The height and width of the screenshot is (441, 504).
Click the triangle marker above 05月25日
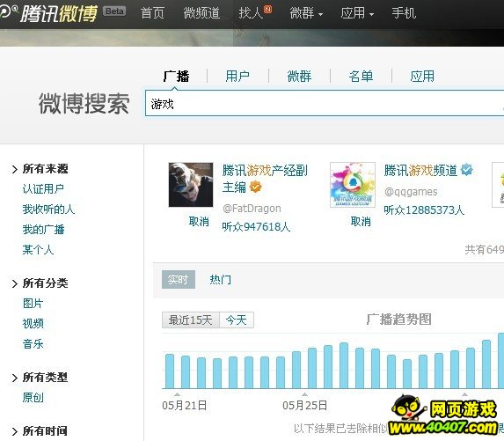pyautogui.click(x=304, y=394)
